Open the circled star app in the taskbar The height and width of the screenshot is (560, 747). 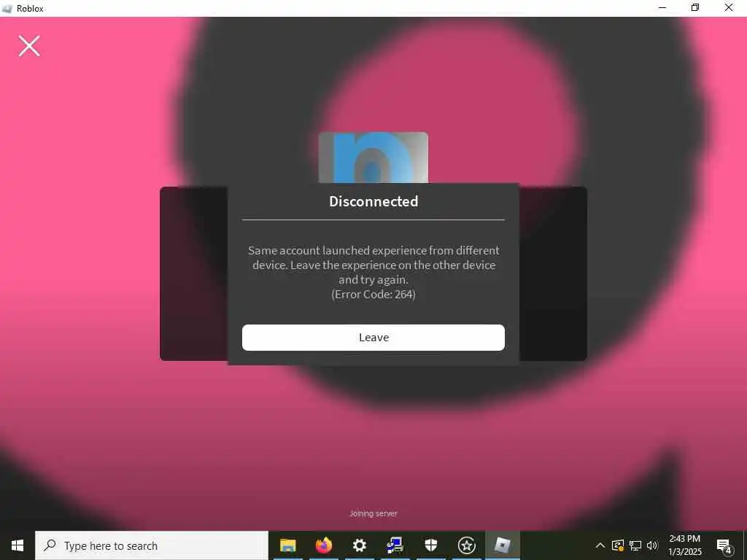[x=466, y=545]
